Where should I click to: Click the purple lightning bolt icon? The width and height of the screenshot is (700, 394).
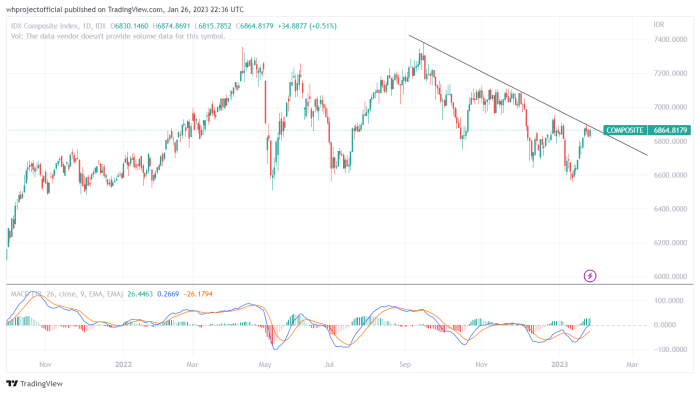point(590,276)
